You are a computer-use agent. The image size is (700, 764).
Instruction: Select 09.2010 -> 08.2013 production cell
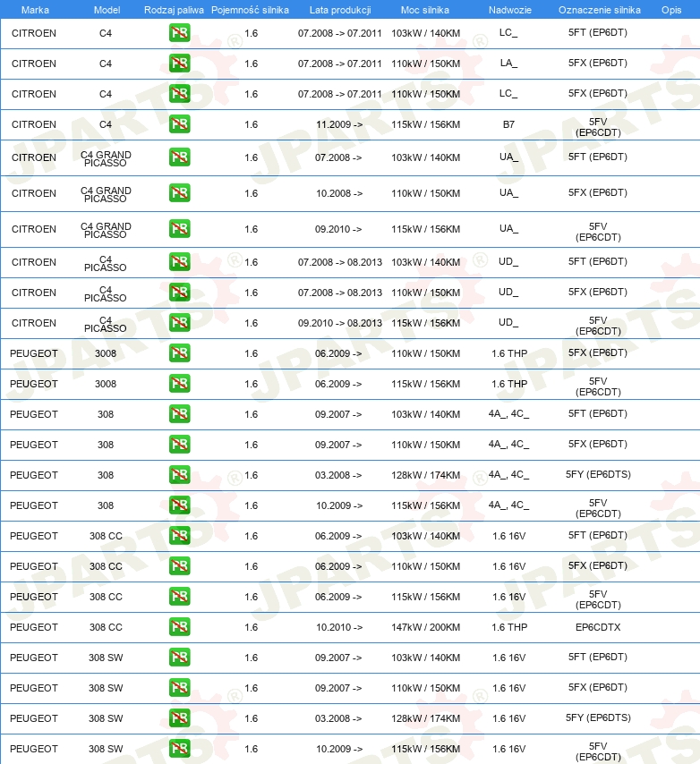[x=340, y=323]
